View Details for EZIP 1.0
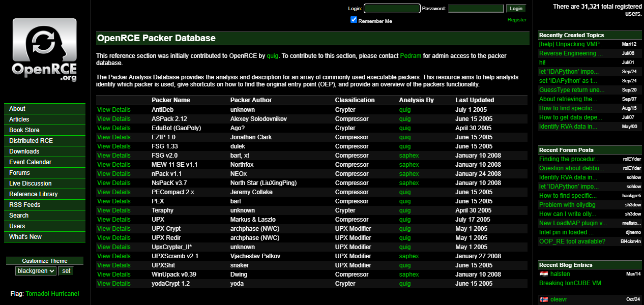644x305 pixels. coord(114,137)
